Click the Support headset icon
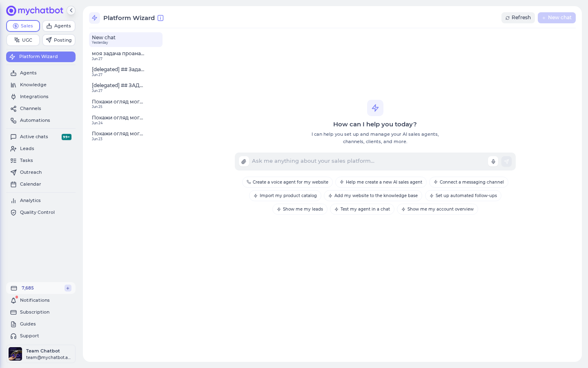The image size is (588, 368). pyautogui.click(x=13, y=336)
